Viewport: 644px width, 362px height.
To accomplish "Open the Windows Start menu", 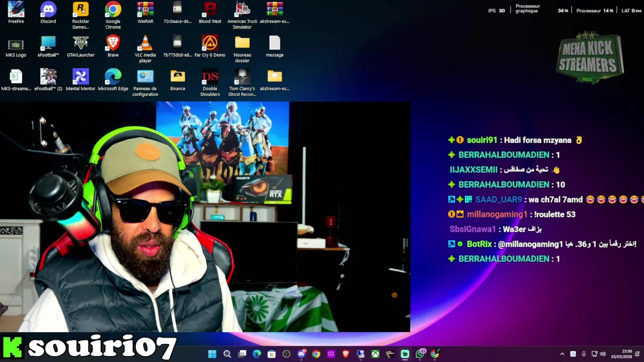I will pyautogui.click(x=212, y=354).
